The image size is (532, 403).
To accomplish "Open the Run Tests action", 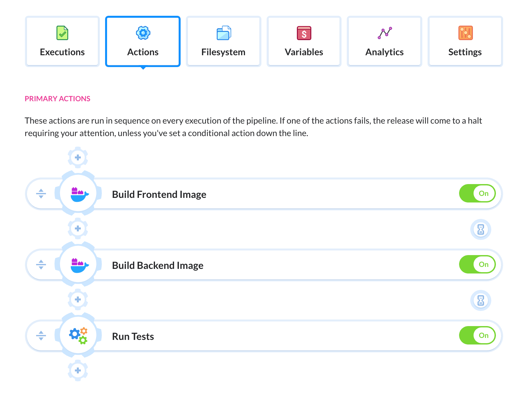I will pos(133,336).
